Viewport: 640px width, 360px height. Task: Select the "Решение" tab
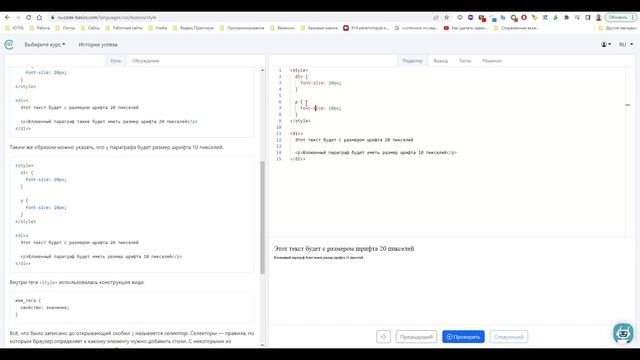(492, 61)
